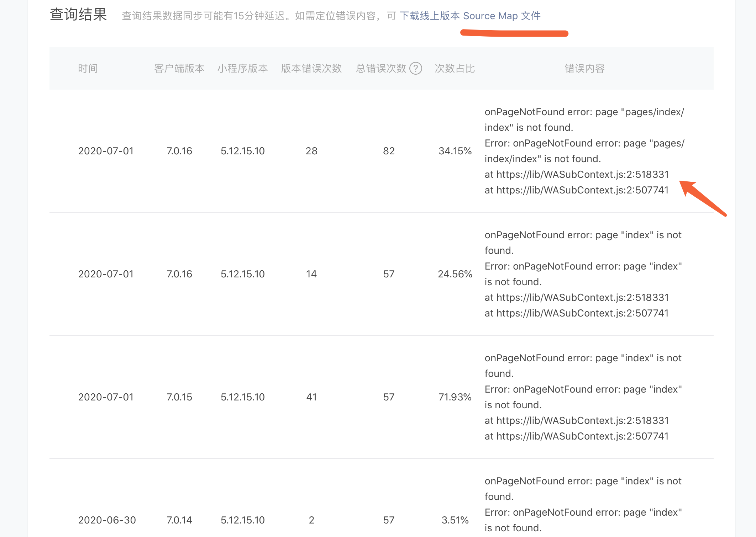Click the 2020-06-30 date cell

tap(107, 520)
